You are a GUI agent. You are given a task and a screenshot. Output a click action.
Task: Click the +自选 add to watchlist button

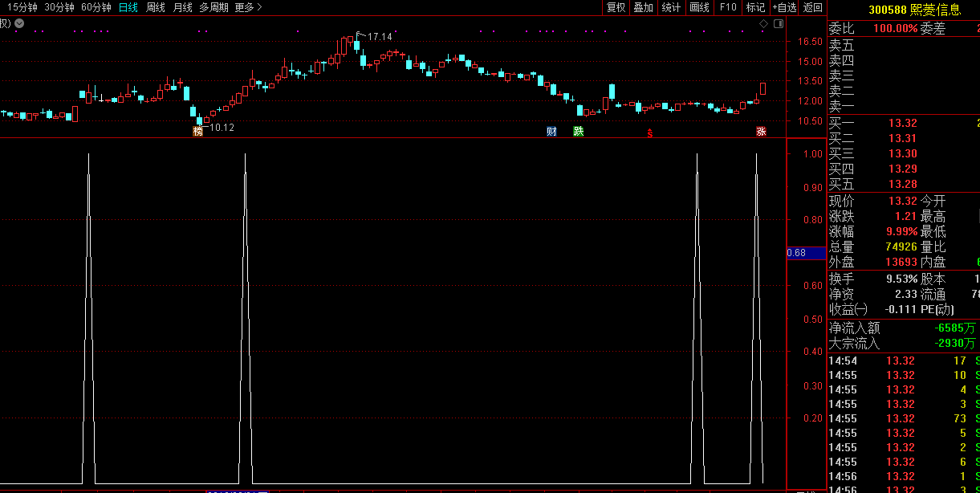pyautogui.click(x=784, y=7)
